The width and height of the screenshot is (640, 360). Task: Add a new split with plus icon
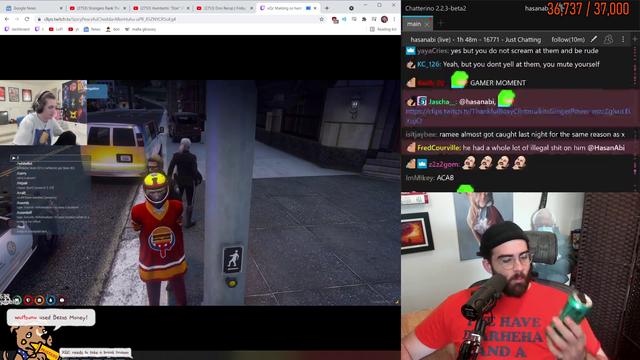[635, 39]
